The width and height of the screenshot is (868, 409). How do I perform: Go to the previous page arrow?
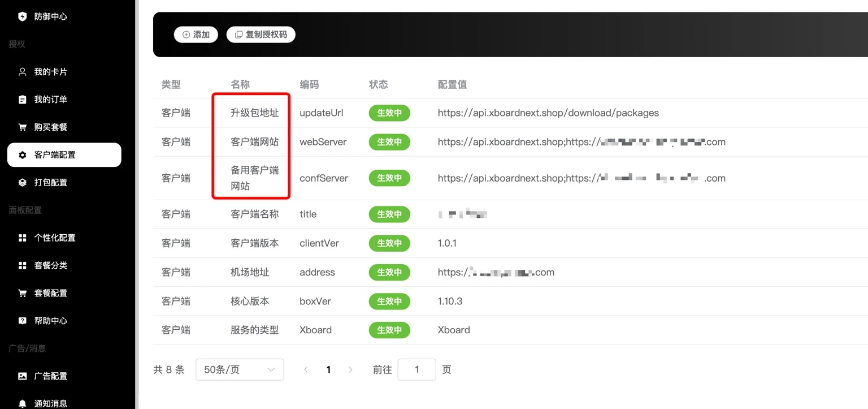point(306,369)
